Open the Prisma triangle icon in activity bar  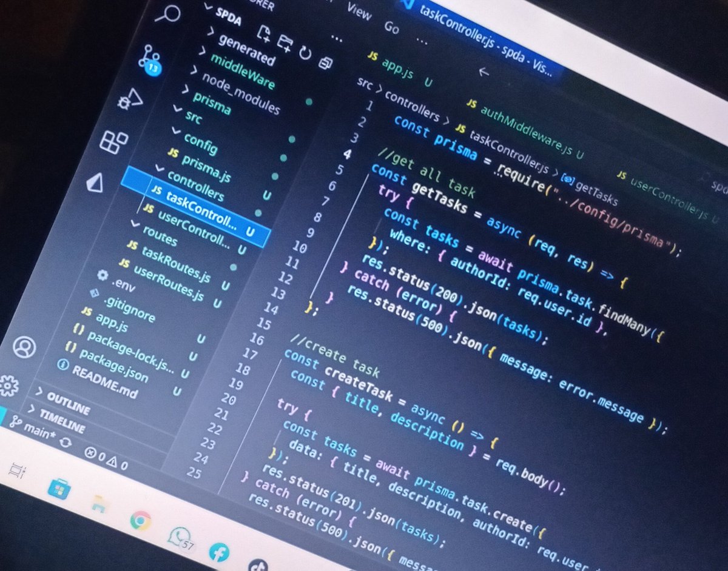coord(95,182)
